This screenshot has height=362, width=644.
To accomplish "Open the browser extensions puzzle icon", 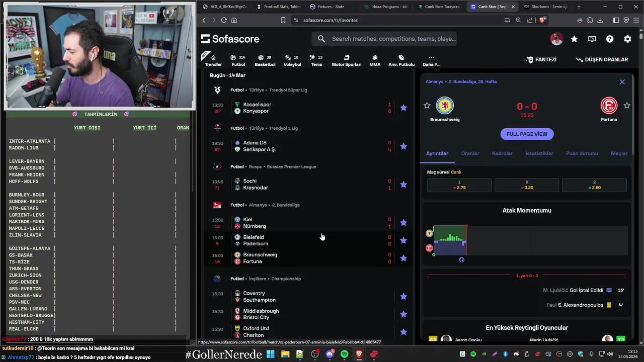I will click(x=590, y=20).
